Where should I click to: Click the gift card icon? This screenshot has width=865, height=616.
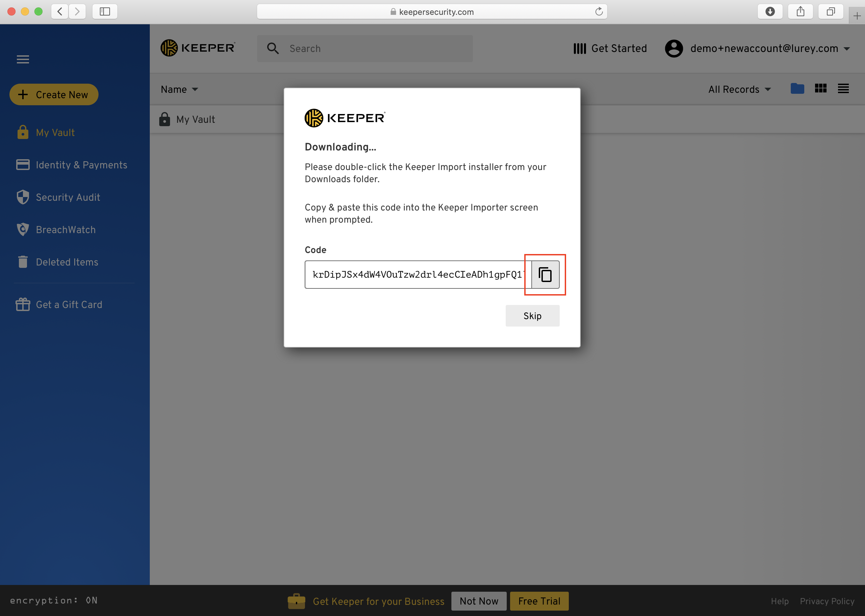[x=23, y=304]
